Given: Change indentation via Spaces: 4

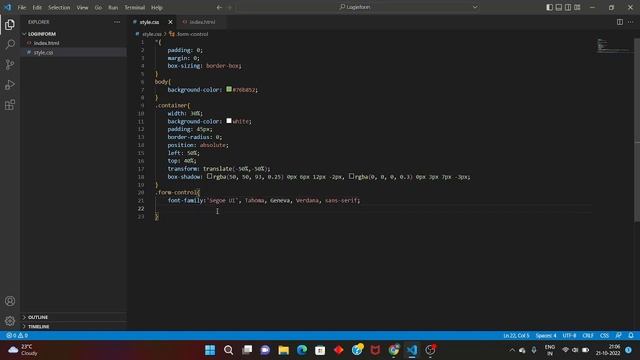Looking at the screenshot, I should coord(546,336).
